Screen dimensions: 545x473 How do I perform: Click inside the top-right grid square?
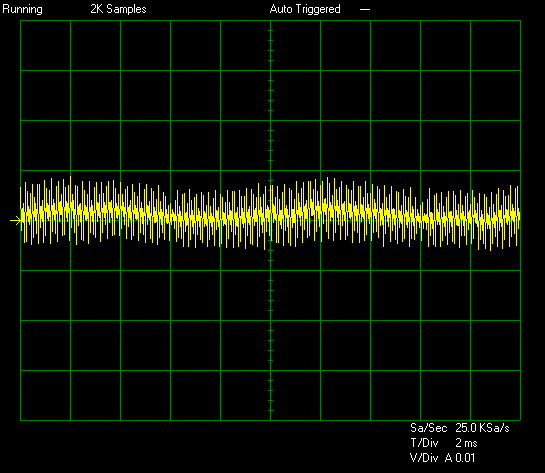(x=495, y=46)
